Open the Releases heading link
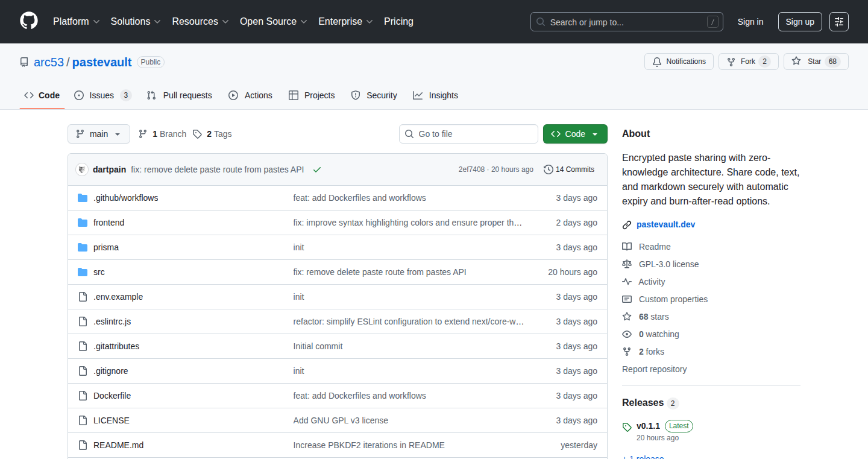The width and height of the screenshot is (868, 459). 650,403
